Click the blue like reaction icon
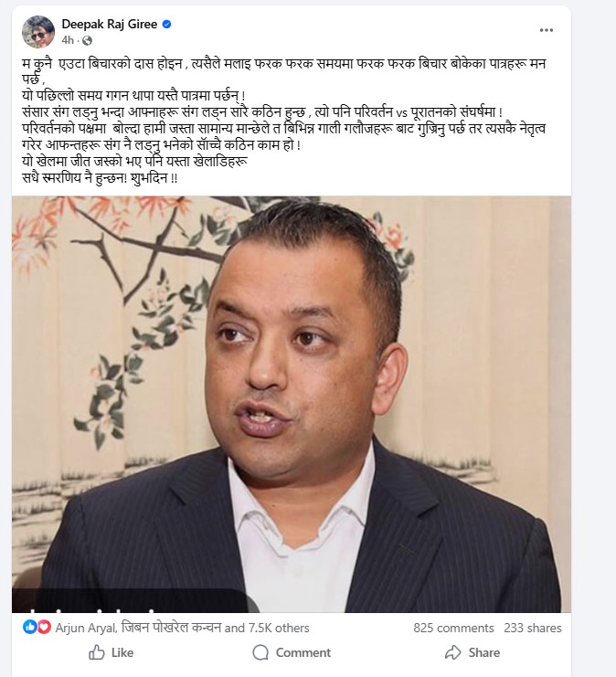 (29, 627)
